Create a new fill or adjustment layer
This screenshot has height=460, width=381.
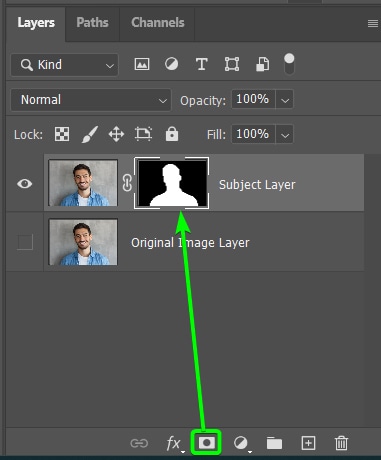pyautogui.click(x=241, y=443)
